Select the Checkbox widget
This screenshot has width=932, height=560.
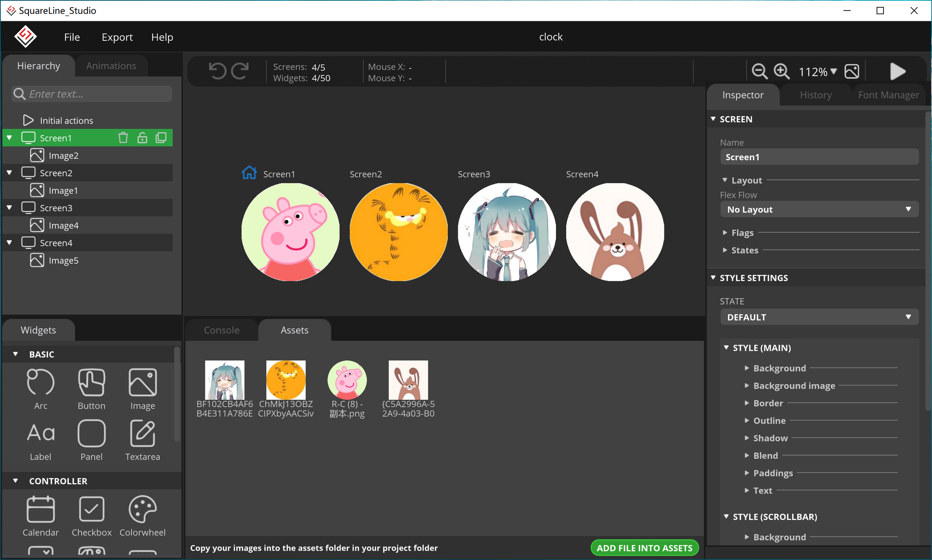[x=92, y=509]
